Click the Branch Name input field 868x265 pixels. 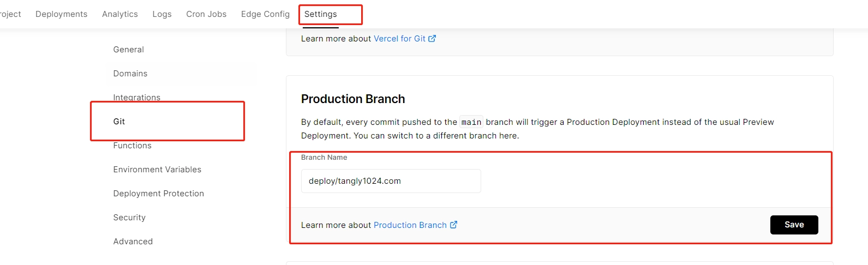[x=391, y=181]
